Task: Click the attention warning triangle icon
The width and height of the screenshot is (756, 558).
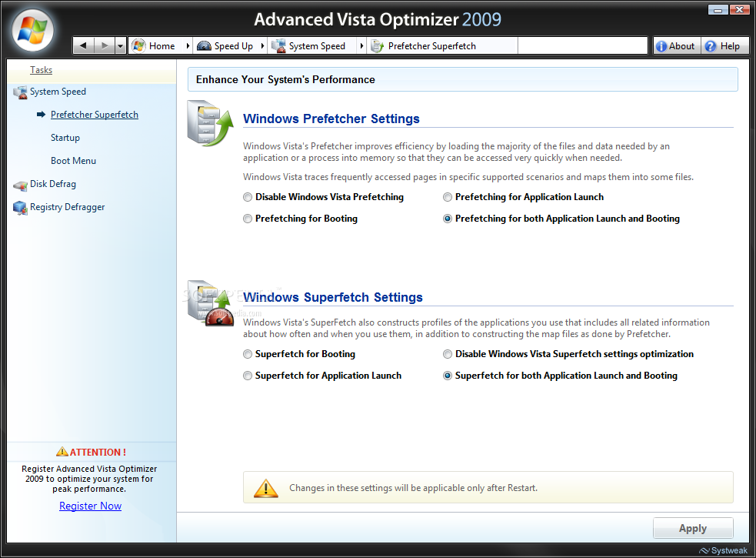Action: coord(62,452)
